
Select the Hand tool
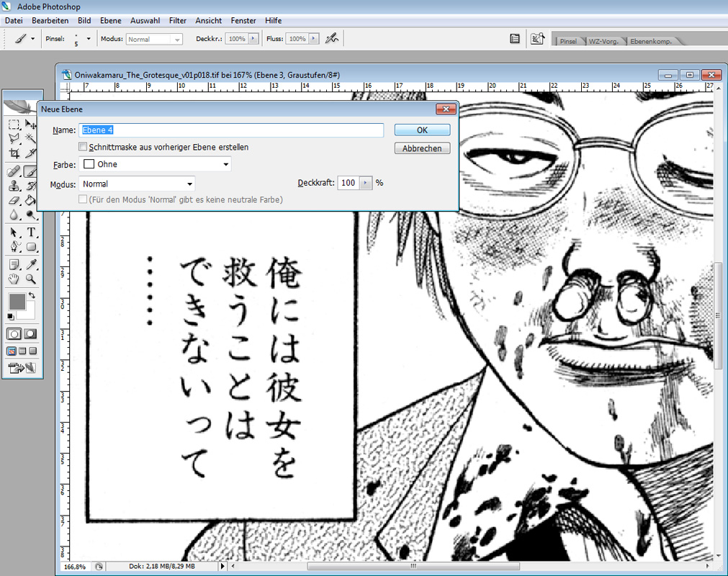14,279
